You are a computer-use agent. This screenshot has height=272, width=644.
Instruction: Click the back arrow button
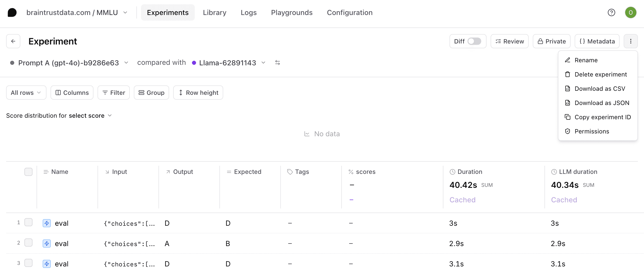pos(13,41)
